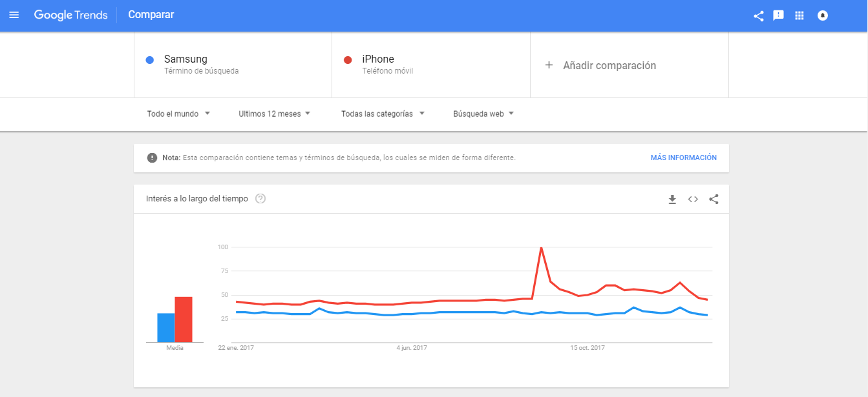The image size is (868, 397).
Task: Click the Google Trends logo
Action: pos(71,15)
